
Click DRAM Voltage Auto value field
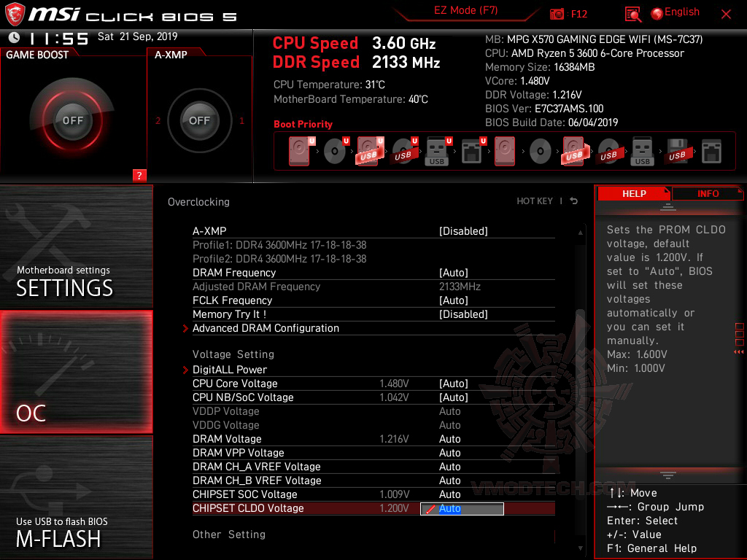coord(449,438)
